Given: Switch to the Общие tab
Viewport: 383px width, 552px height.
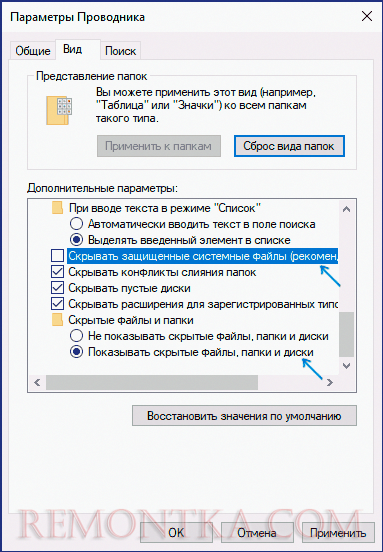Looking at the screenshot, I should point(33,51).
